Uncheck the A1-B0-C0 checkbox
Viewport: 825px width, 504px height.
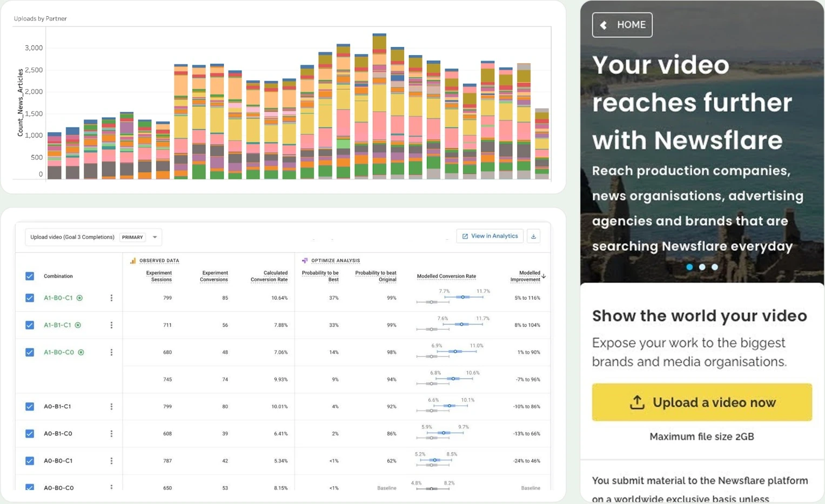point(30,352)
